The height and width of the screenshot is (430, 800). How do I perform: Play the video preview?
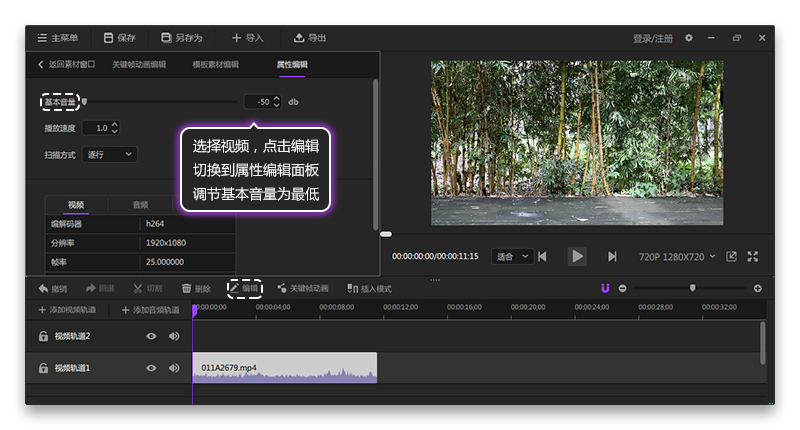point(577,256)
